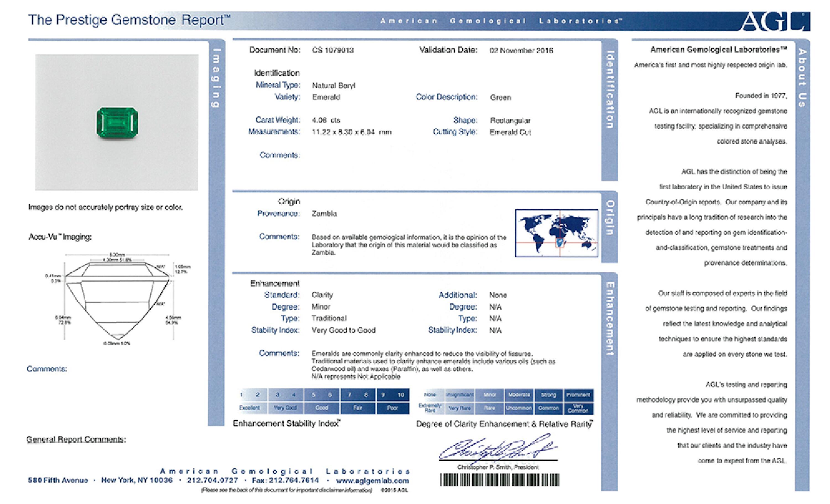Click the Excellent stability scale cell
Screen dimensions: 830x504
point(250,408)
